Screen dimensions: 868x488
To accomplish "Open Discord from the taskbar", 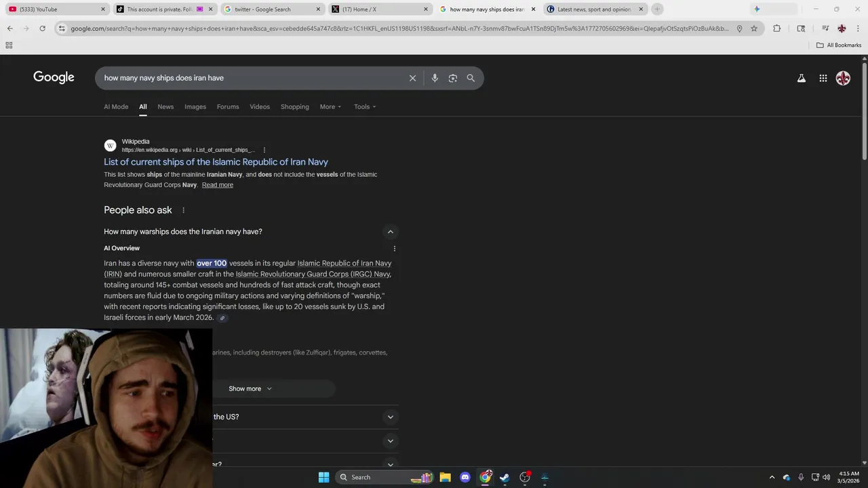I will [465, 477].
